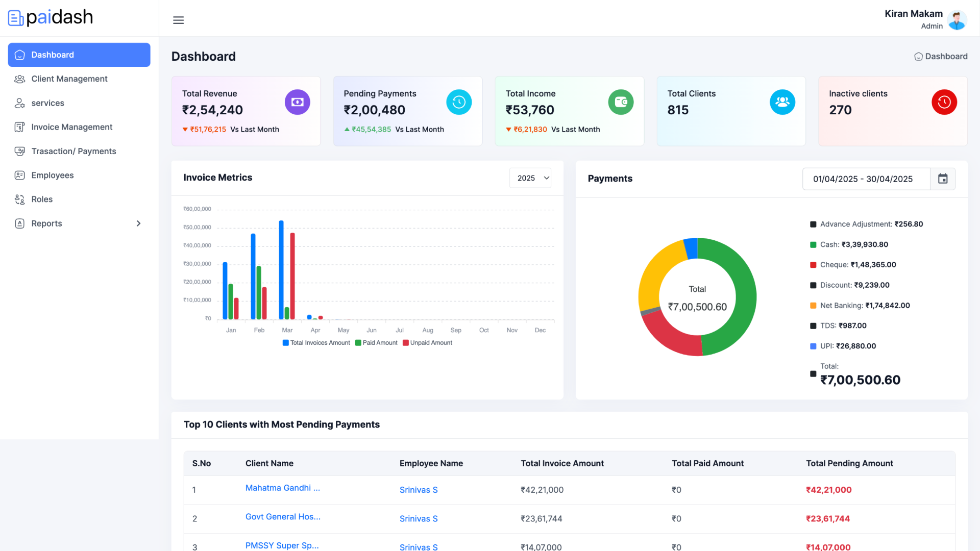Toggle Total Invoices Amount legend swatch
980x551 pixels.
pos(286,343)
